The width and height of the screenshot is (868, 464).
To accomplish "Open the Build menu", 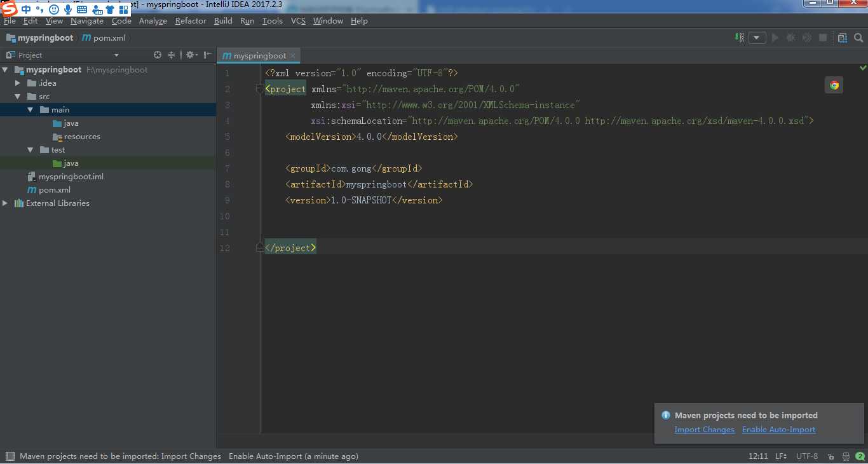I will [223, 21].
